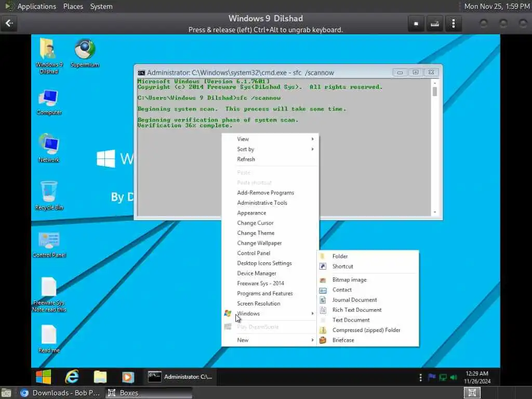Image resolution: width=532 pixels, height=399 pixels.
Task: Open the Network desktop icon
Action: point(49,148)
